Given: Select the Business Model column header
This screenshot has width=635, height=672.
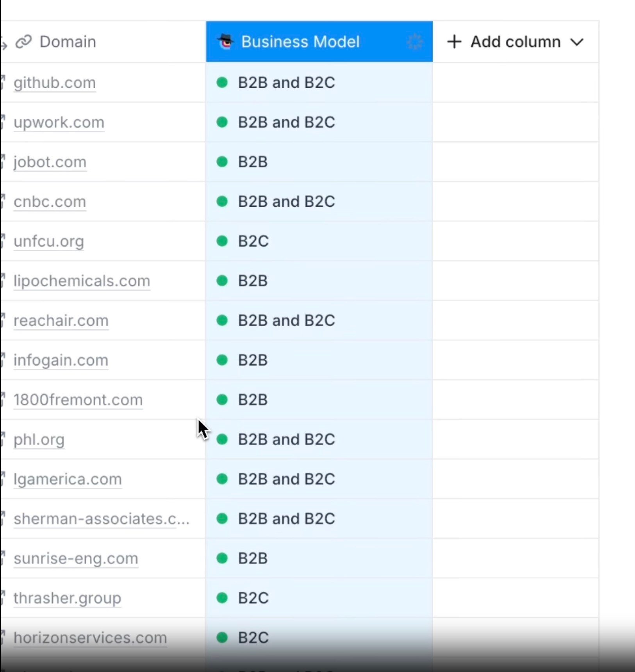Looking at the screenshot, I should 300,42.
